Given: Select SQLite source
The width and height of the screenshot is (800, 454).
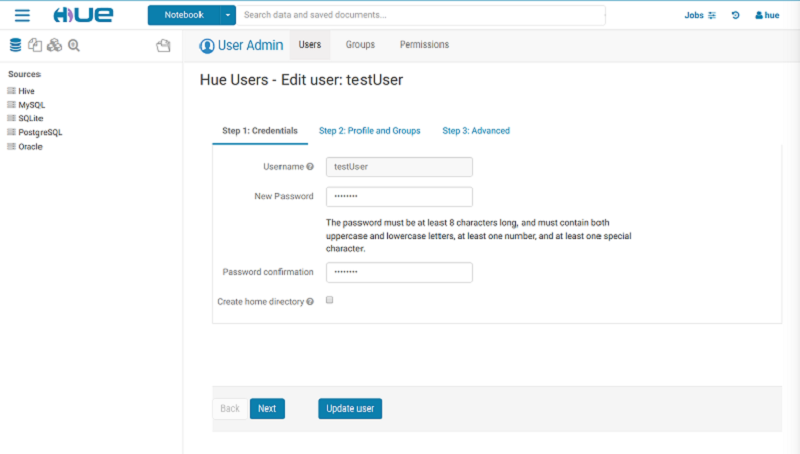Looking at the screenshot, I should coord(31,118).
